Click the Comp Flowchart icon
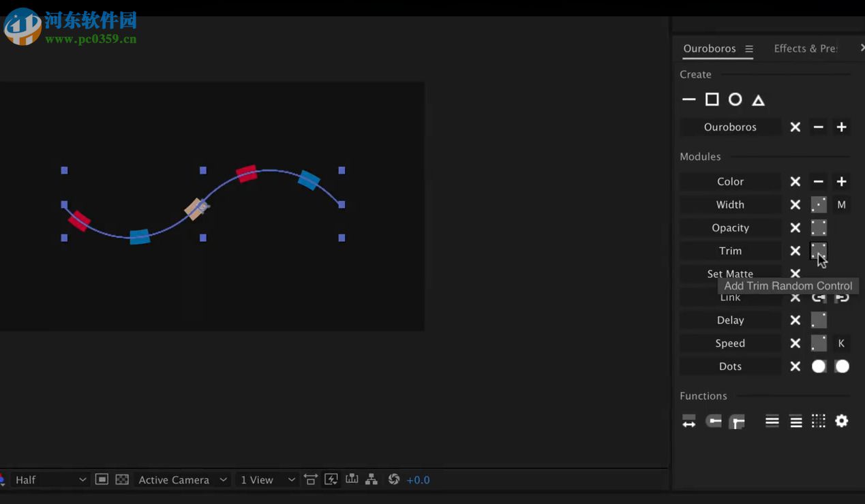The image size is (865, 504). (x=371, y=479)
